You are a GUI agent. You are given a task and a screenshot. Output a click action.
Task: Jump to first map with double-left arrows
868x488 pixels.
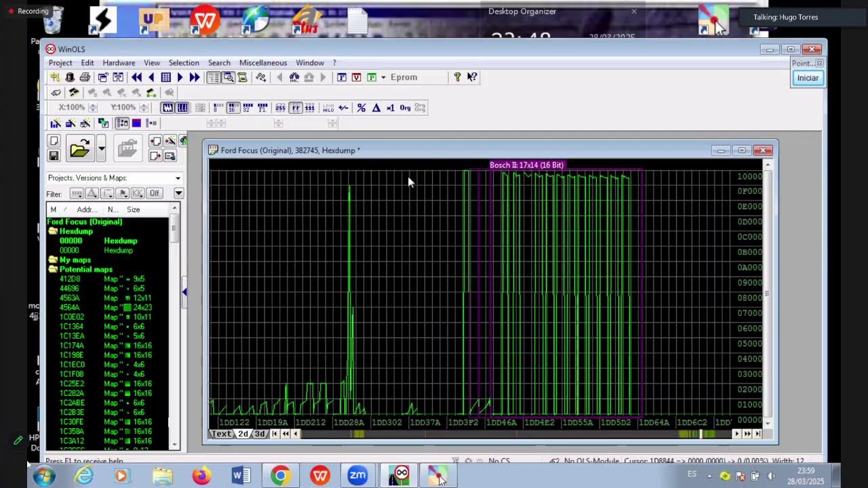pos(136,77)
